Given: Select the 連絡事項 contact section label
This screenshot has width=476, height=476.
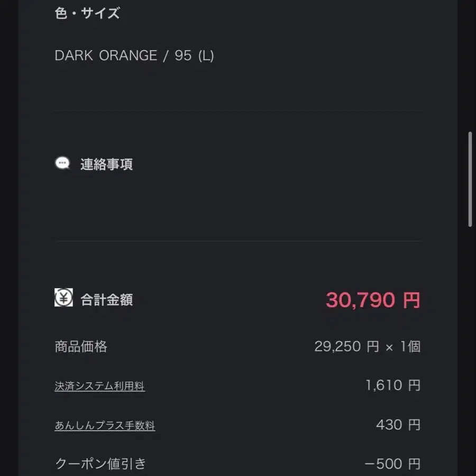Looking at the screenshot, I should click(107, 164).
